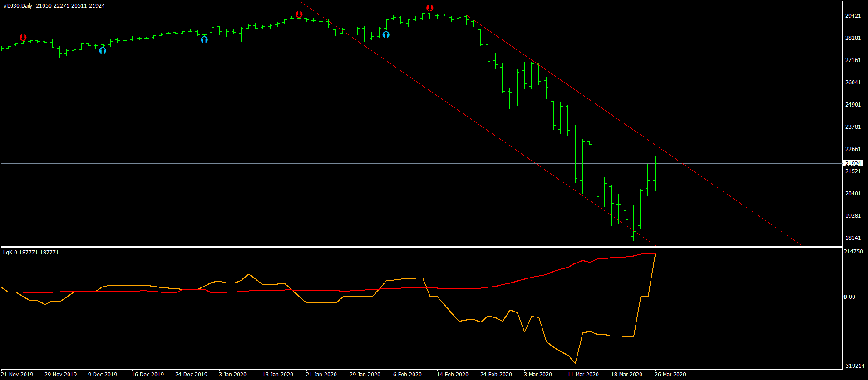
Task: Click the 9 Dec 2019 date label
Action: (103, 375)
